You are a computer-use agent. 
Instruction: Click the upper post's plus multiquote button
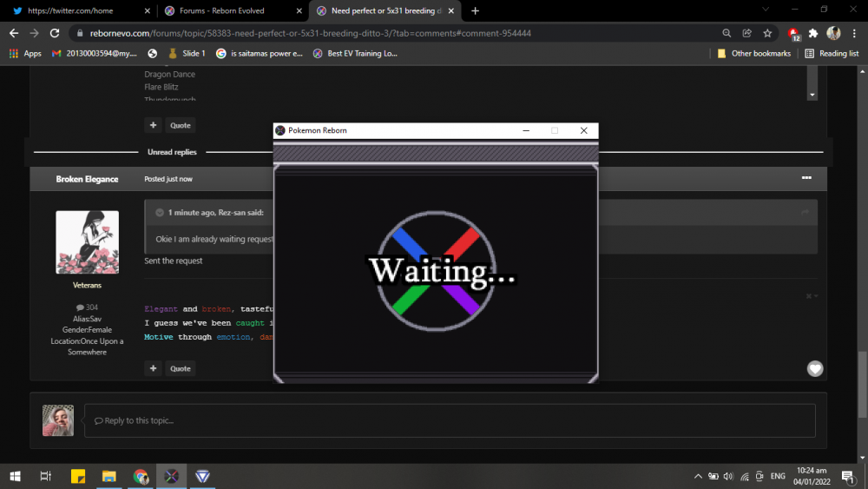154,125
